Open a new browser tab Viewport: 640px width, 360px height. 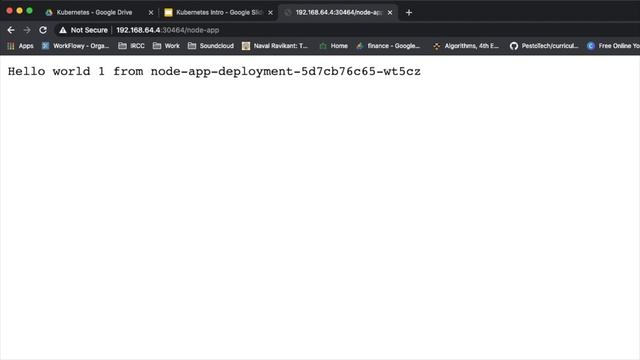tap(409, 13)
